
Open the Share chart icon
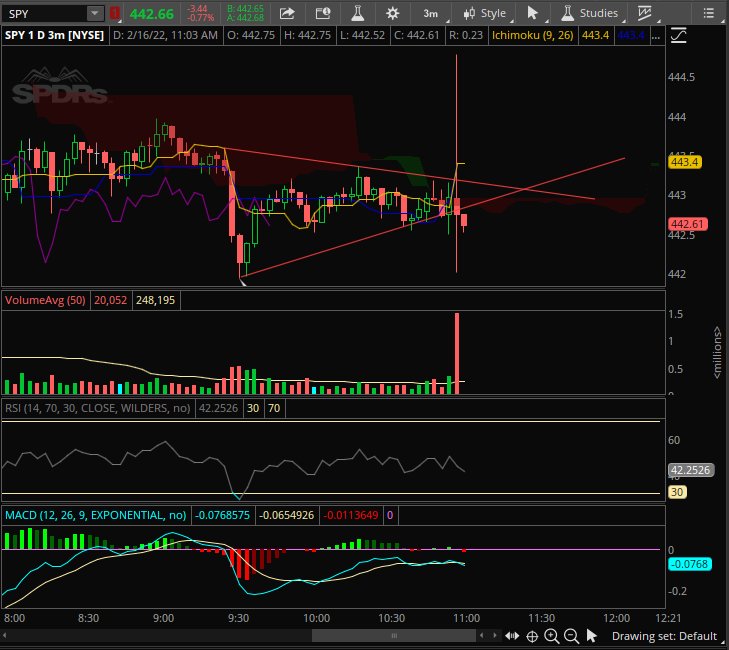coord(287,13)
